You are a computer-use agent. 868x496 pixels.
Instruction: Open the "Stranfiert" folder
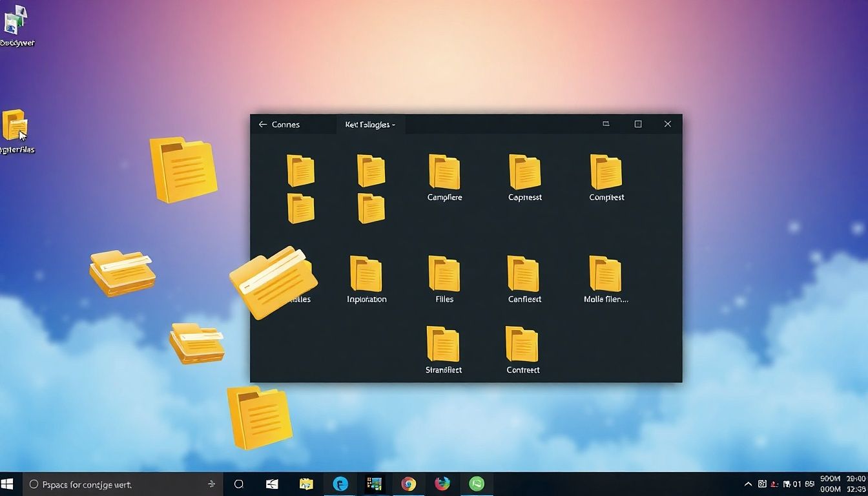tap(444, 345)
